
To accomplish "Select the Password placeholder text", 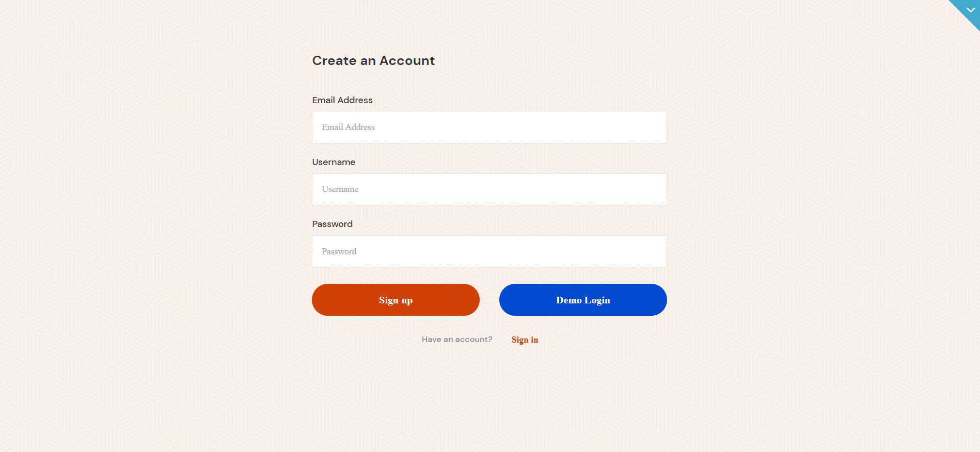I will tap(339, 252).
